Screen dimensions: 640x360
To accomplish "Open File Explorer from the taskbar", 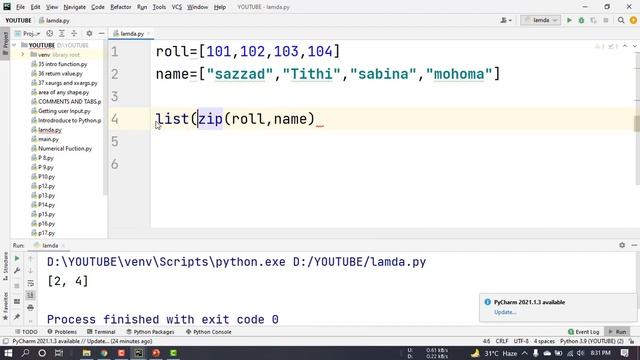I will coord(87,353).
